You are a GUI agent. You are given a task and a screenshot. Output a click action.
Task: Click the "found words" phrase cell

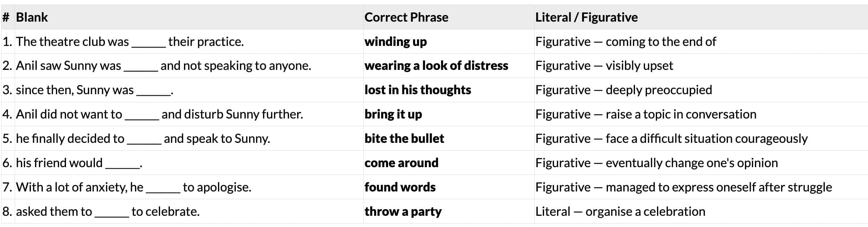[x=400, y=187]
